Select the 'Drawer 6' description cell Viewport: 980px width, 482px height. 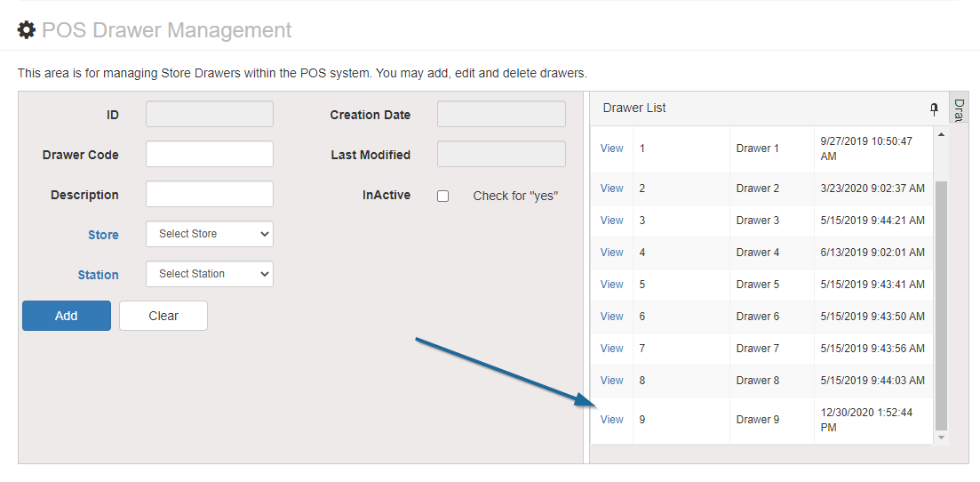coord(772,317)
